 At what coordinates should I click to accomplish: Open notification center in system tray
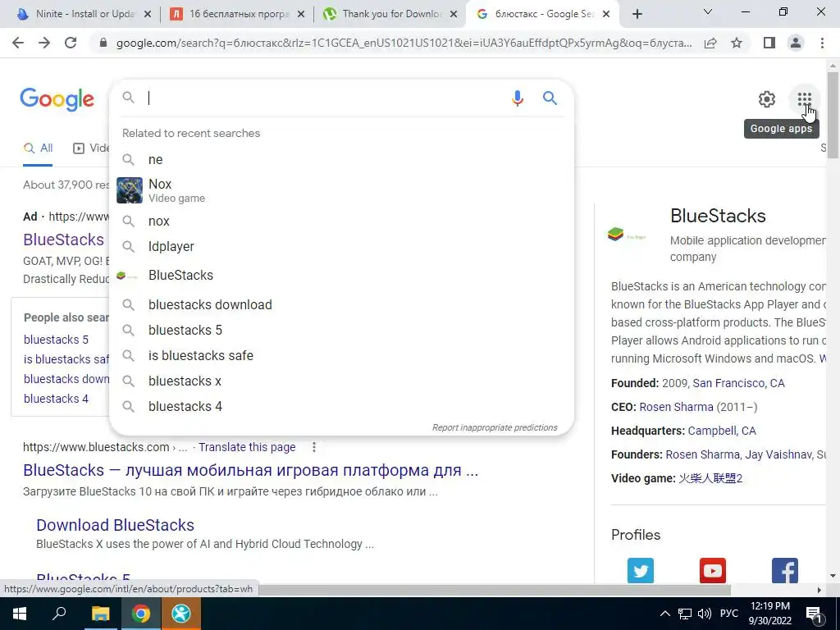point(814,614)
